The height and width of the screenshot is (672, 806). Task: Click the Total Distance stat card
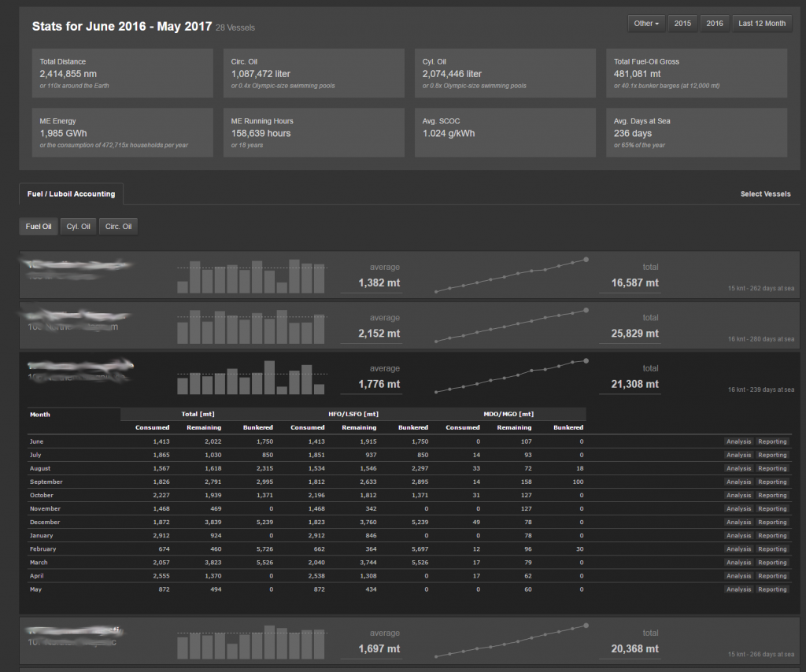point(123,73)
